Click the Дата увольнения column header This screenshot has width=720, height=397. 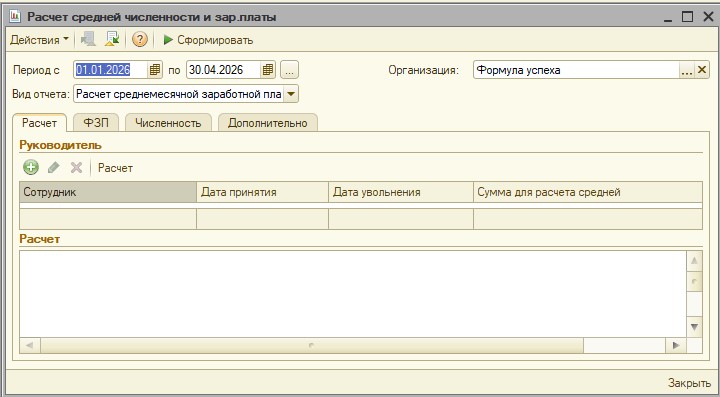[x=401, y=192]
